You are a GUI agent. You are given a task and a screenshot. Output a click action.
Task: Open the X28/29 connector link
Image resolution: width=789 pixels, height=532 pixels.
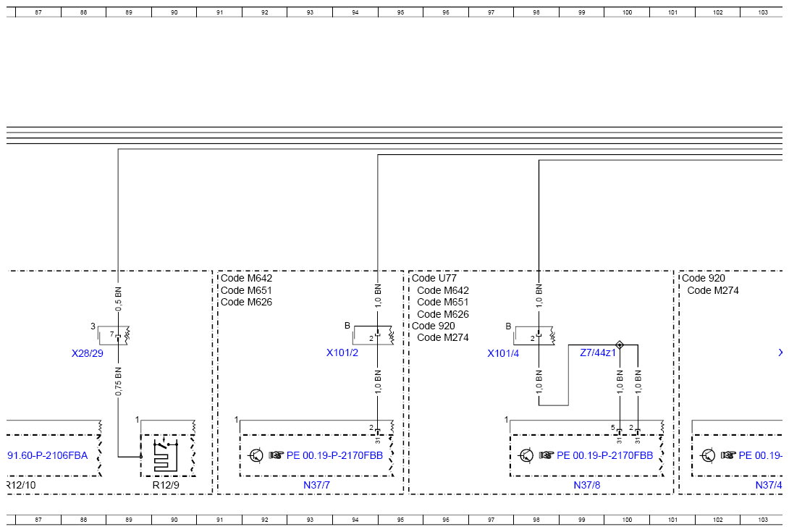click(88, 353)
